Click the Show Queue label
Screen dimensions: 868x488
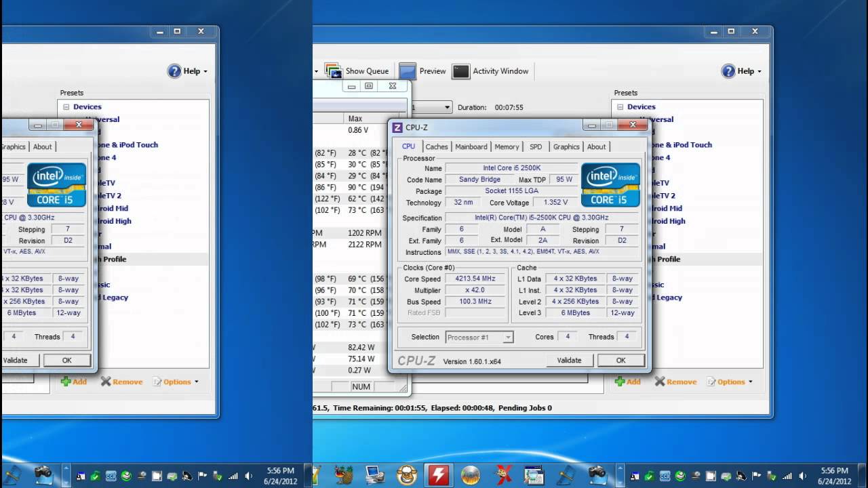(x=367, y=71)
